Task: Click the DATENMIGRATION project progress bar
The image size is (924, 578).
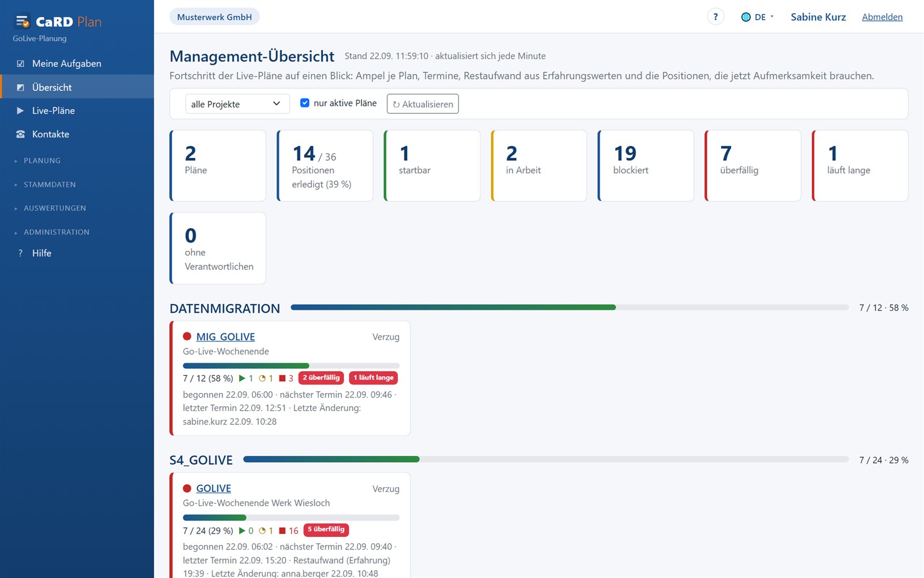Action: pyautogui.click(x=569, y=307)
